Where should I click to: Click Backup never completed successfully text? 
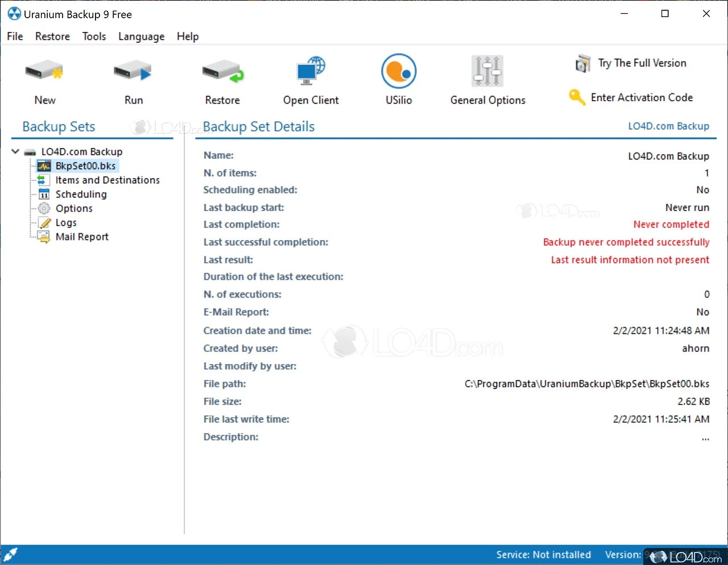(626, 242)
